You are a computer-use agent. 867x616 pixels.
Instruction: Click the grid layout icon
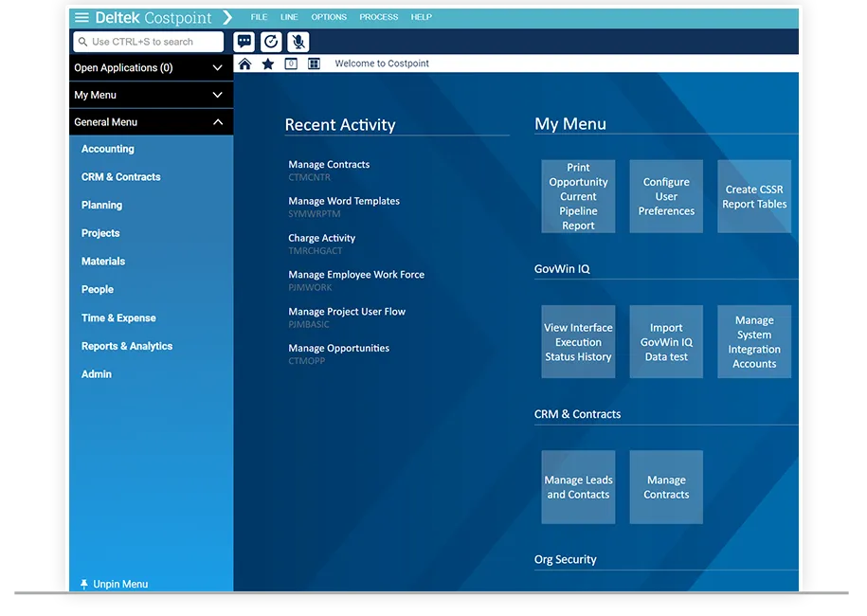pyautogui.click(x=314, y=63)
